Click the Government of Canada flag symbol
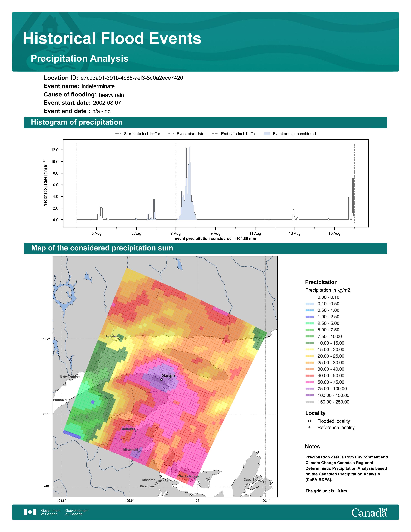 coord(30,512)
